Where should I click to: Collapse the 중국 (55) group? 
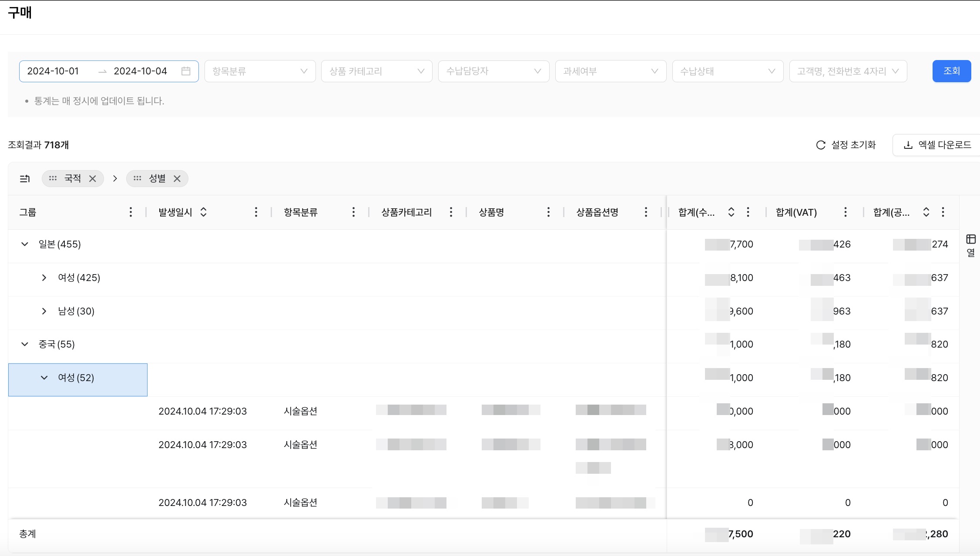pyautogui.click(x=25, y=344)
